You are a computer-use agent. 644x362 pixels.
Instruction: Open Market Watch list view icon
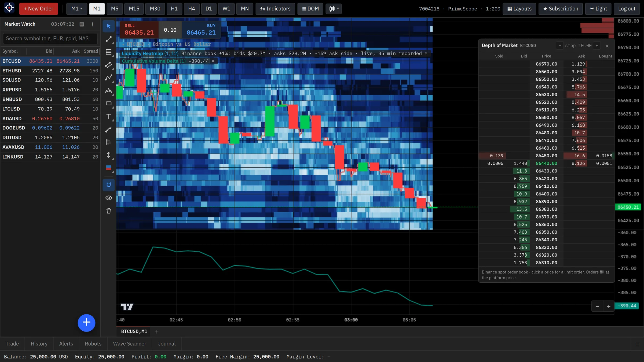pyautogui.click(x=82, y=24)
